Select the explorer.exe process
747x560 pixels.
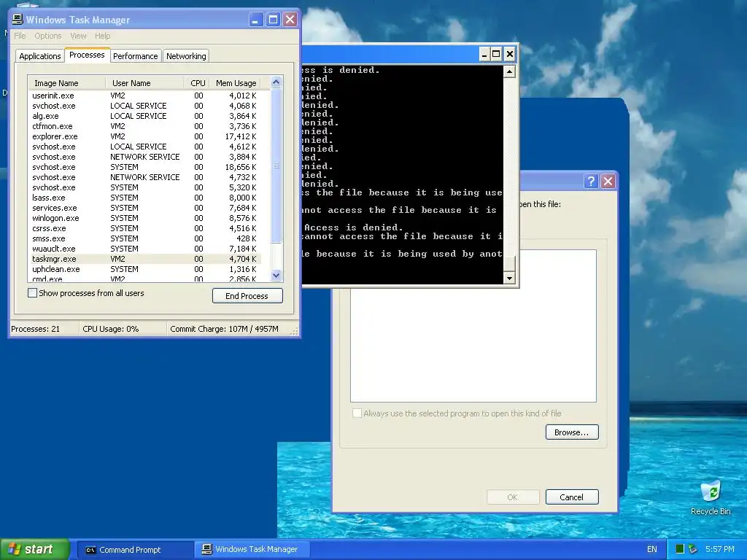[x=144, y=136]
